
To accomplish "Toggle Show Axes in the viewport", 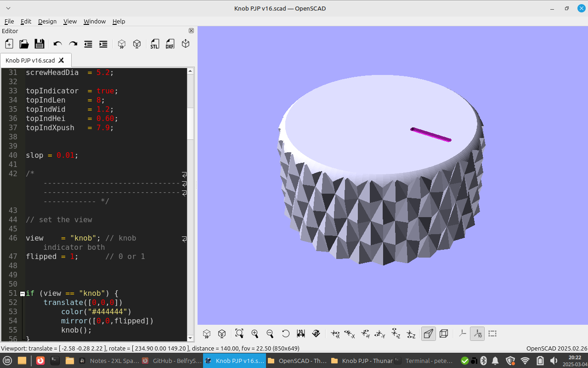I will click(462, 333).
